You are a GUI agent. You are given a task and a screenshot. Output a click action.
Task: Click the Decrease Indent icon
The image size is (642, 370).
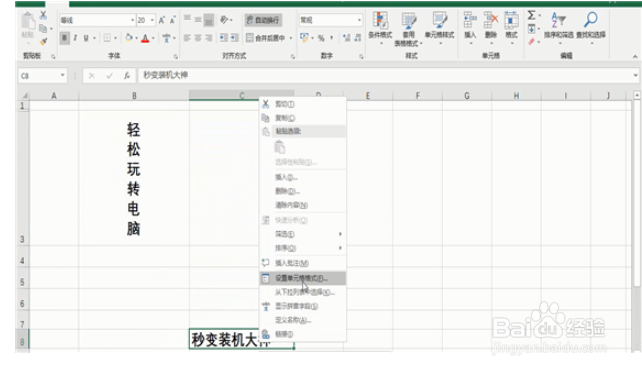(x=224, y=38)
